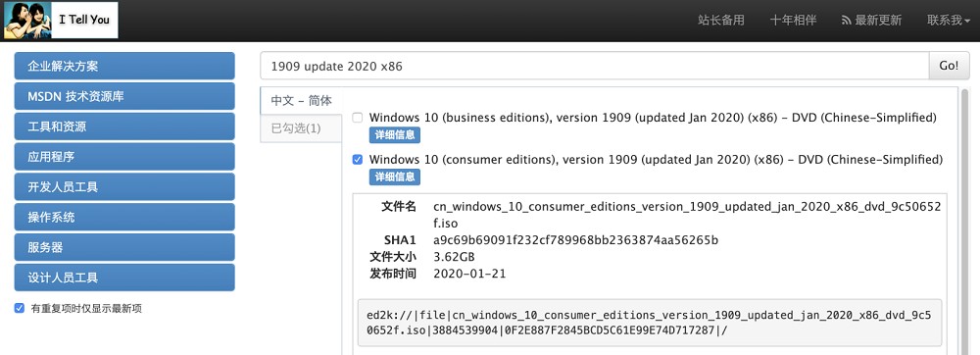Check the business editions x86 checkbox
This screenshot has height=355, width=980.
pos(358,117)
